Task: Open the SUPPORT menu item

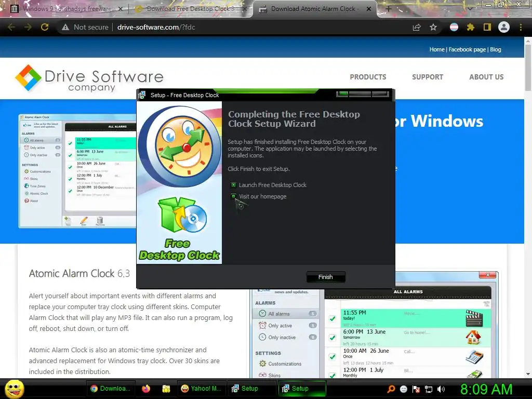Action: [x=428, y=77]
